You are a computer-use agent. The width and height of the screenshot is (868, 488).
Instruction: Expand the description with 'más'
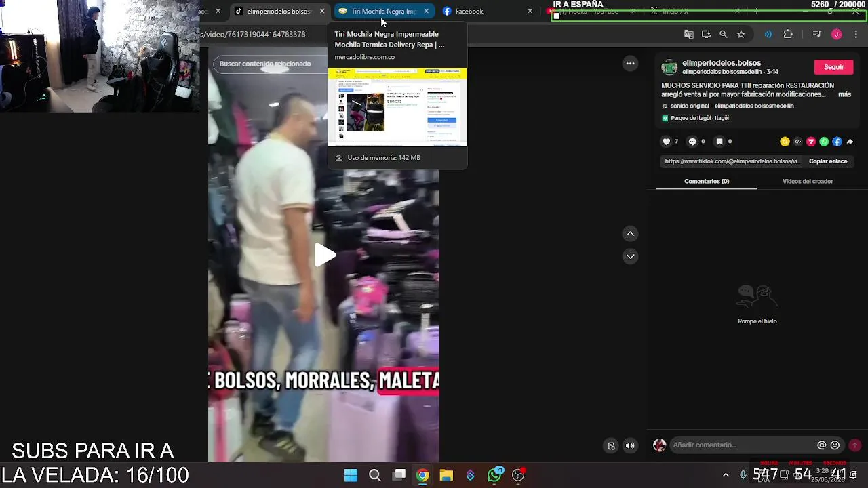(844, 94)
